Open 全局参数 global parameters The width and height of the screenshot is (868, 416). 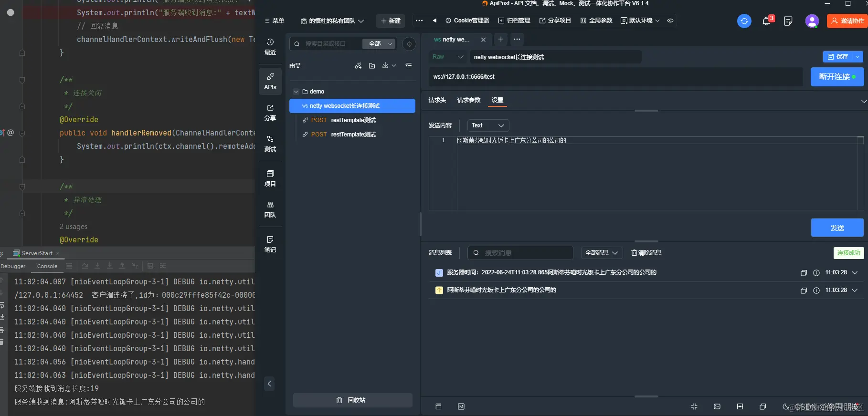pyautogui.click(x=596, y=21)
